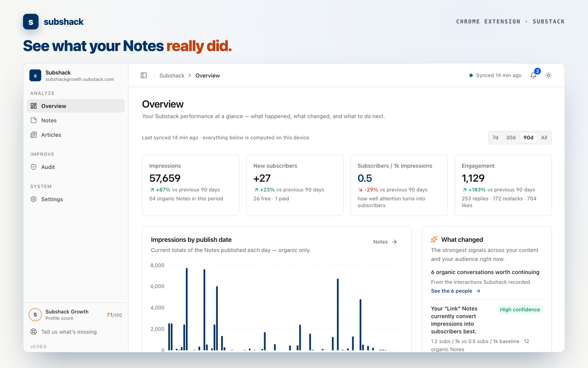Click Subscribers / 1k impressions card

point(399,185)
